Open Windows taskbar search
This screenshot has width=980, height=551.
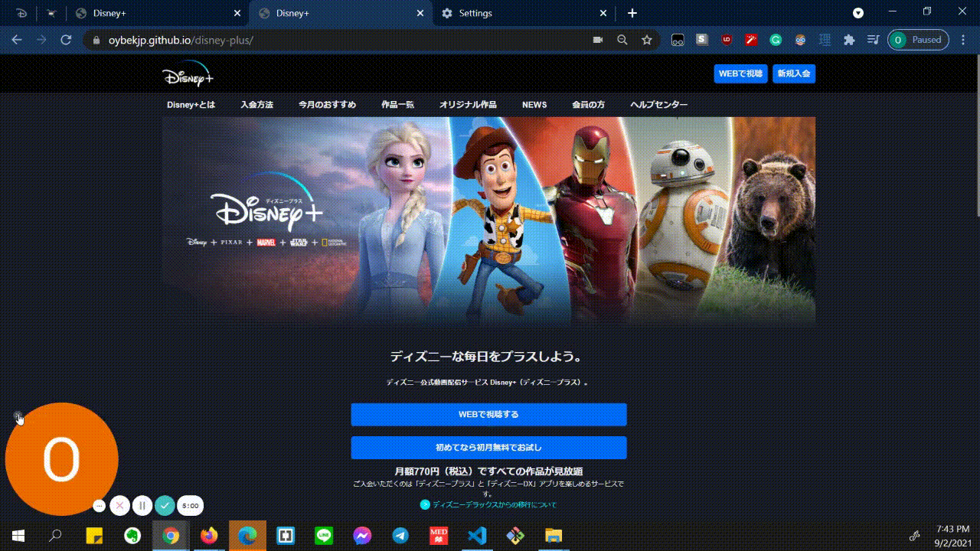(x=55, y=536)
